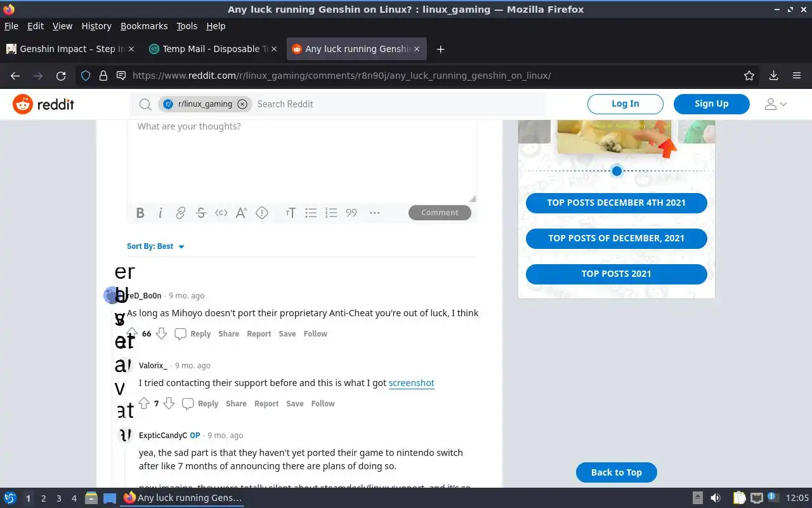Focus the Search Reddit input field
The width and height of the screenshot is (812, 508).
pos(398,104)
